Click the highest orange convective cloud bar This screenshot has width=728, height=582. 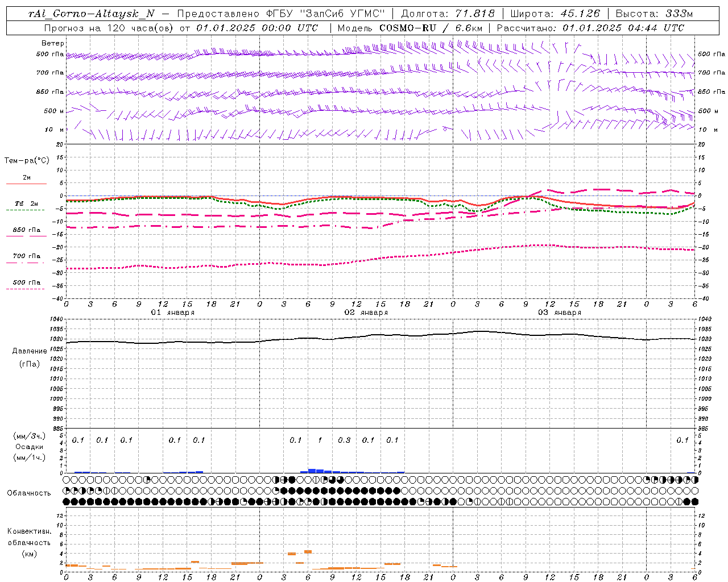pyautogui.click(x=308, y=552)
